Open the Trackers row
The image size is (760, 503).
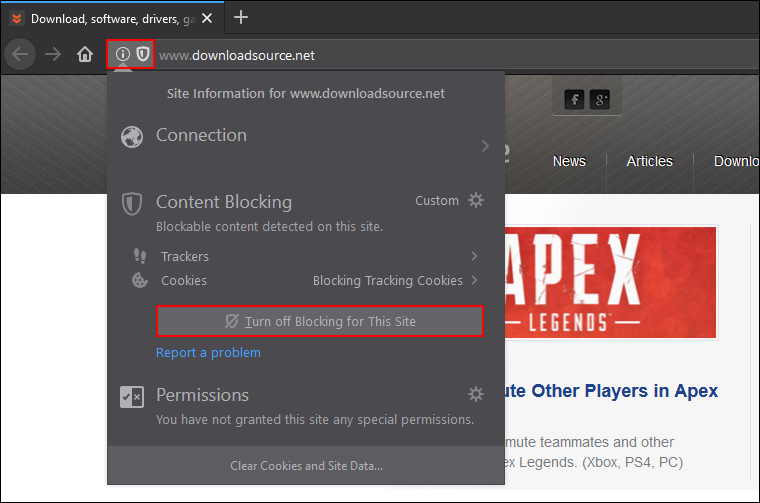306,256
